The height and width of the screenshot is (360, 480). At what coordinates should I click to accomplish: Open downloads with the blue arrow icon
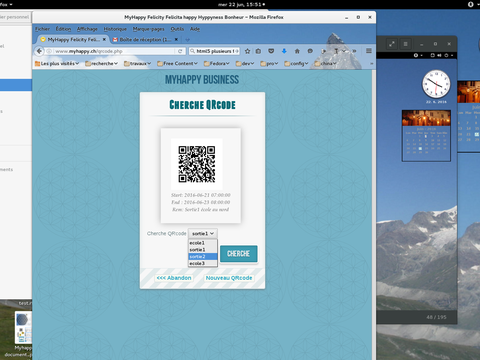pyautogui.click(x=284, y=51)
